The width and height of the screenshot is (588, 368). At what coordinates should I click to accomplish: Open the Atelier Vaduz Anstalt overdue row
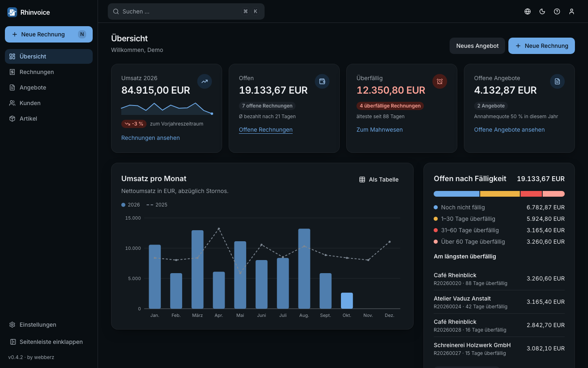[499, 302]
